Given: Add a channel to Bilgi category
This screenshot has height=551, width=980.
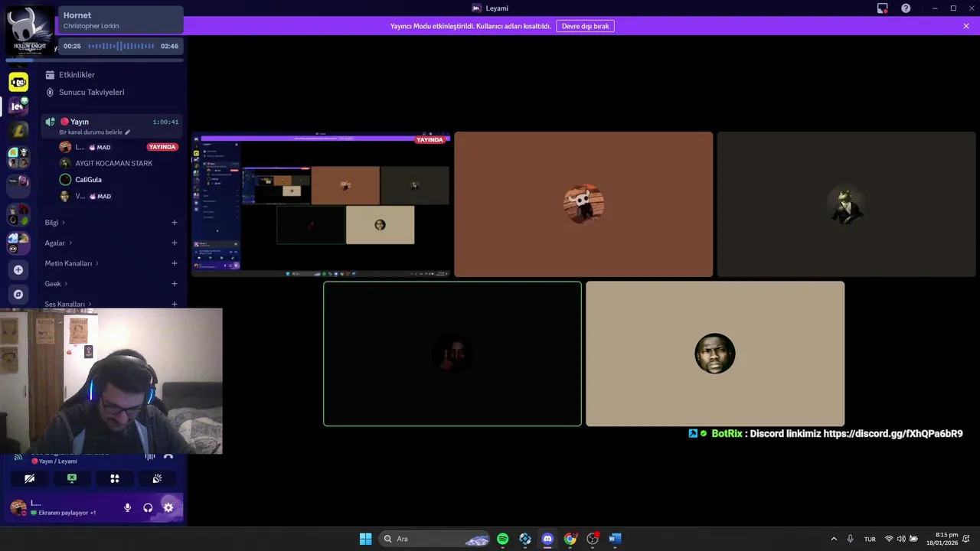Looking at the screenshot, I should (x=175, y=223).
